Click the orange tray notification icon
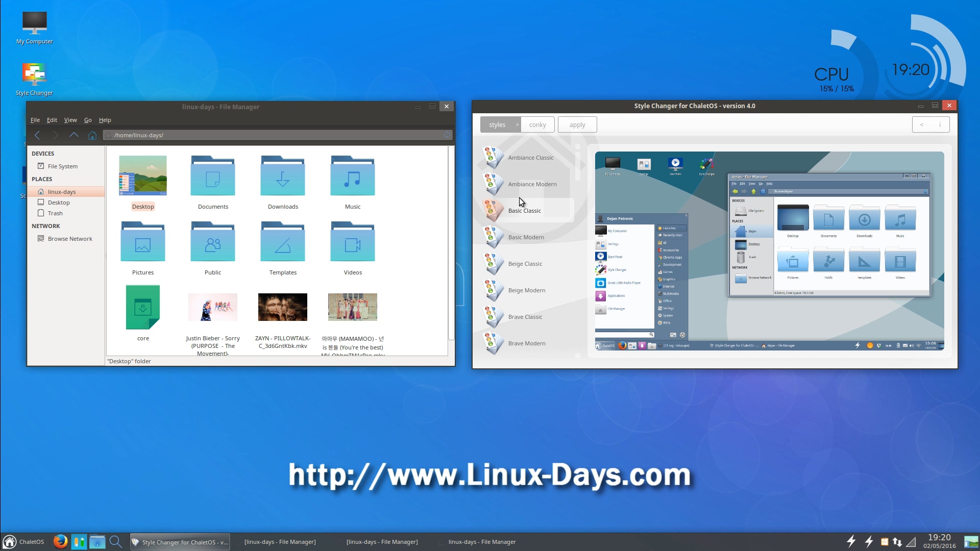This screenshot has height=551, width=980. [x=885, y=542]
